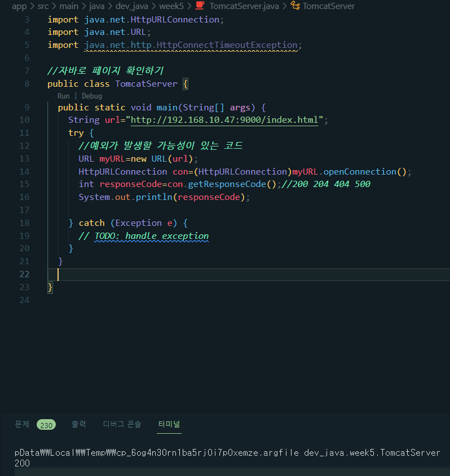Switch to the 문제 panel tab
Viewport: 450px width, 476px height.
[22, 424]
